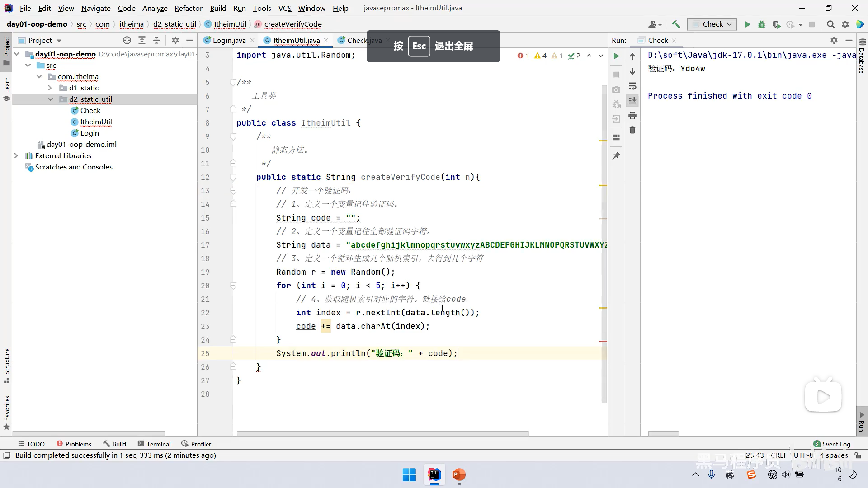Toggle soft-wrap in the Run console

(x=632, y=86)
